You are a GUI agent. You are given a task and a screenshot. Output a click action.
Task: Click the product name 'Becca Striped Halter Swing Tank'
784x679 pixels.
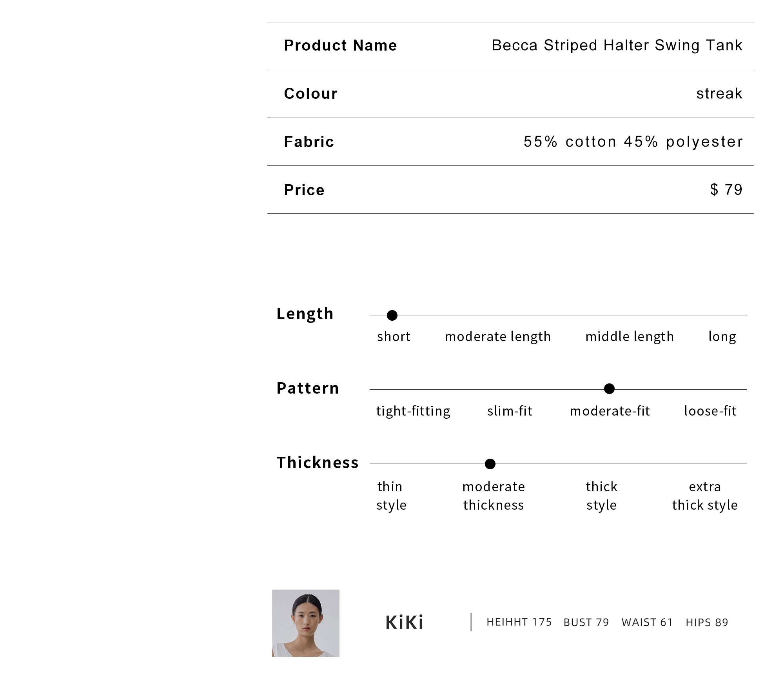[617, 45]
